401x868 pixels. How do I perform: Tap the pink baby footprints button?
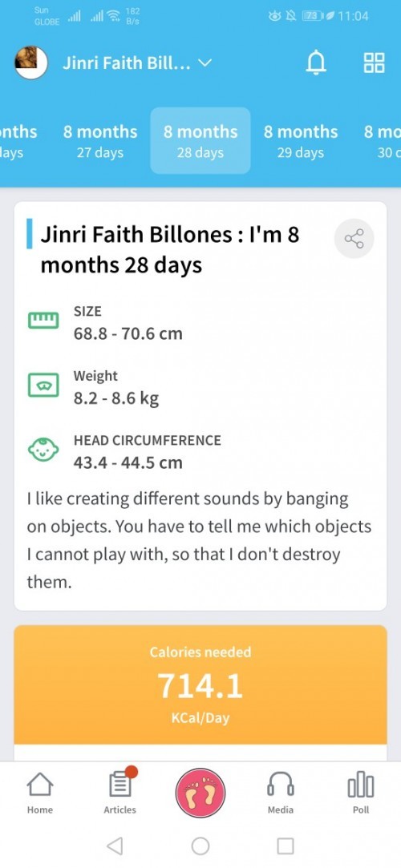[x=200, y=793]
